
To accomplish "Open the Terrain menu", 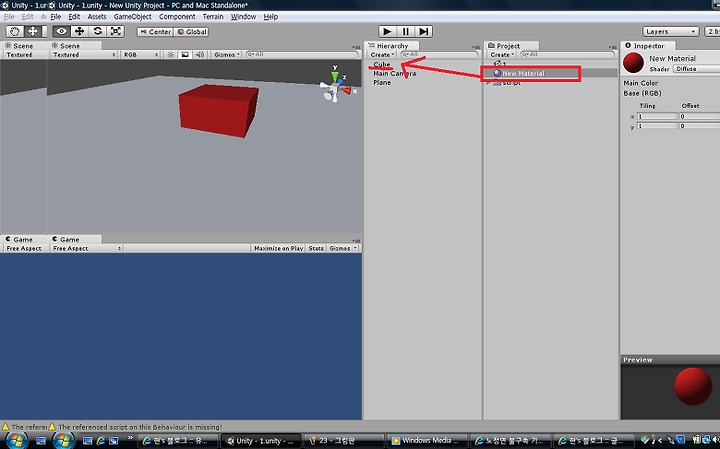I will (x=213, y=17).
